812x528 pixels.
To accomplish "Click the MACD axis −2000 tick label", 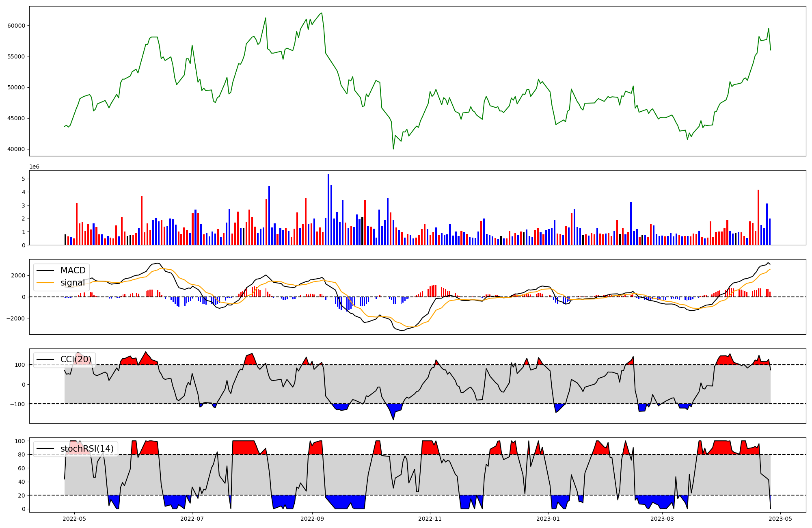I will [x=15, y=318].
